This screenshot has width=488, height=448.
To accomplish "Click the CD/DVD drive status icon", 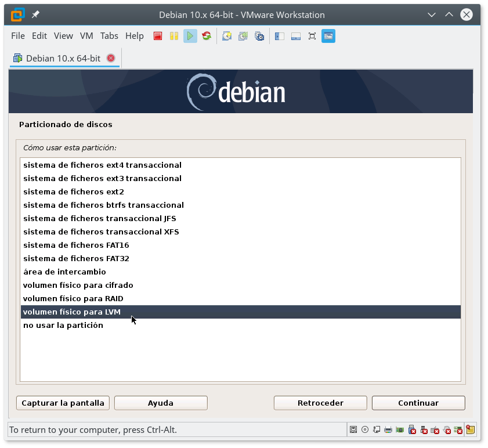I will [365, 430].
